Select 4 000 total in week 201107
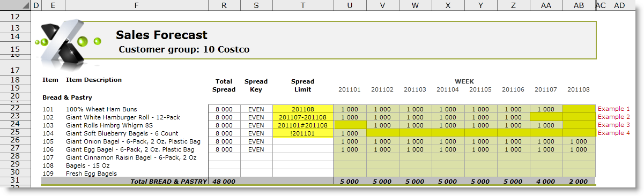Image resolution: width=644 pixels, height=196 pixels. tap(546, 182)
